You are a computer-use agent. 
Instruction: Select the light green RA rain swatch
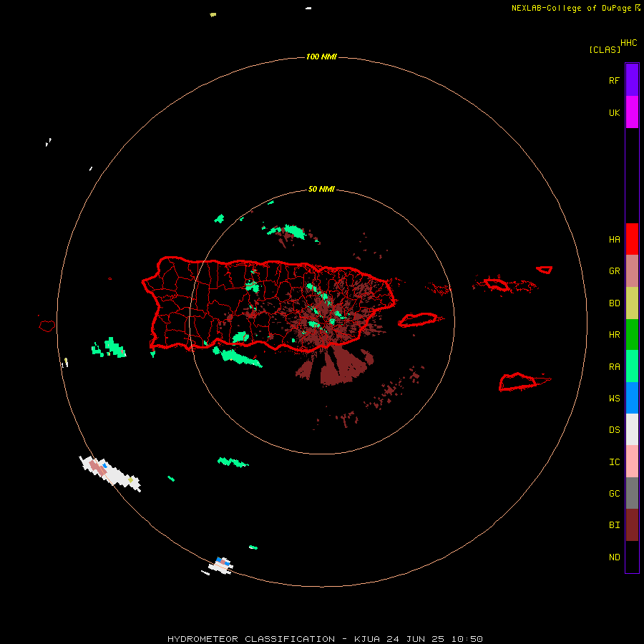[632, 366]
